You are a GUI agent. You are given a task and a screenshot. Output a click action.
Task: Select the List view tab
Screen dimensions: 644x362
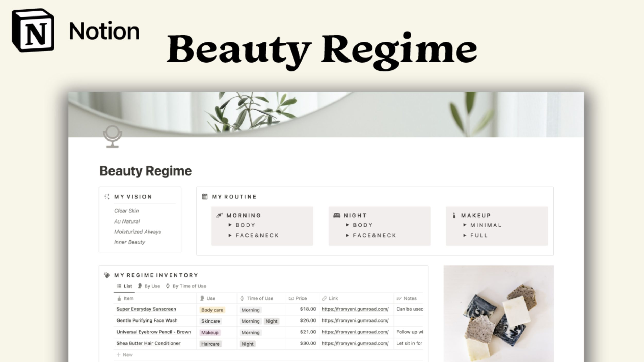(x=124, y=286)
